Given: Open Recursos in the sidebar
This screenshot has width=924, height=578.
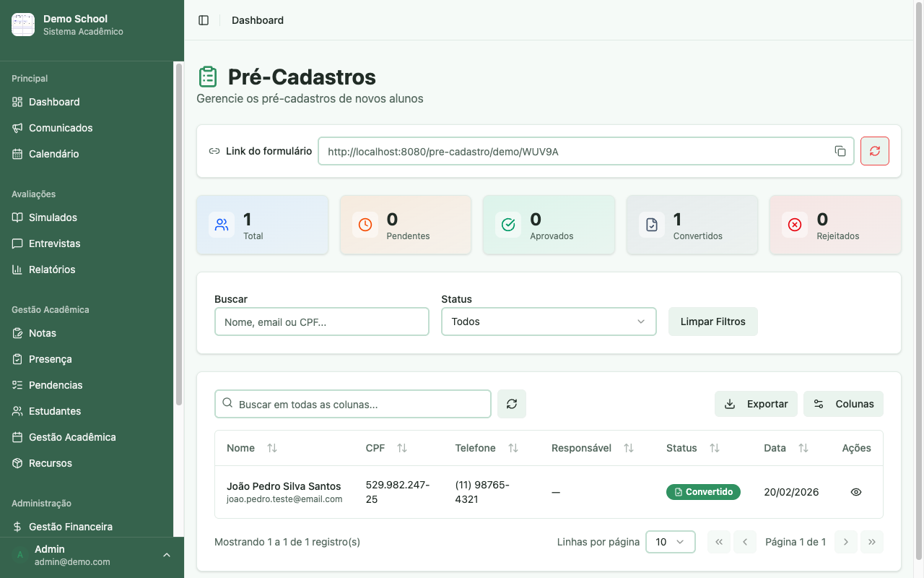Looking at the screenshot, I should click(87, 463).
